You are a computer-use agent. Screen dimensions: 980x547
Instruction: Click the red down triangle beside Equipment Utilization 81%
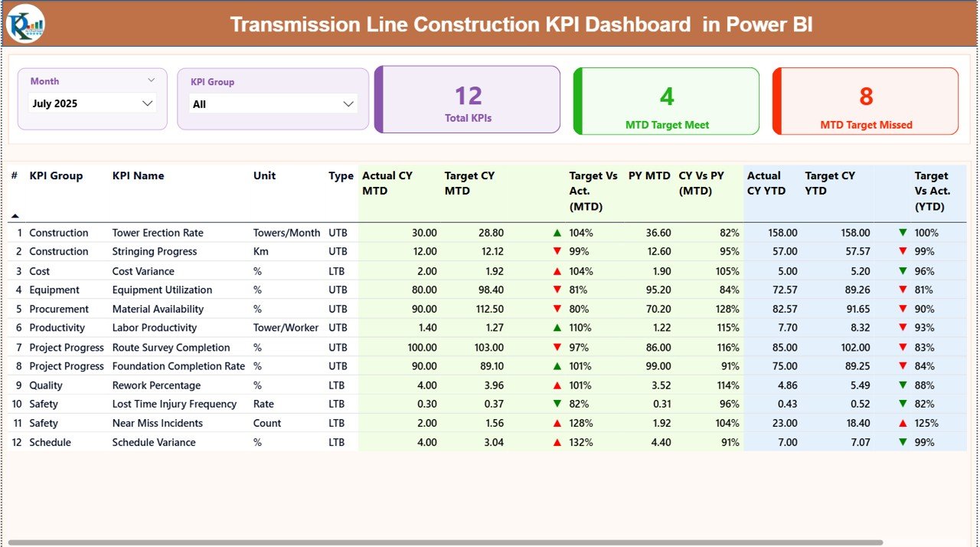pyautogui.click(x=557, y=290)
